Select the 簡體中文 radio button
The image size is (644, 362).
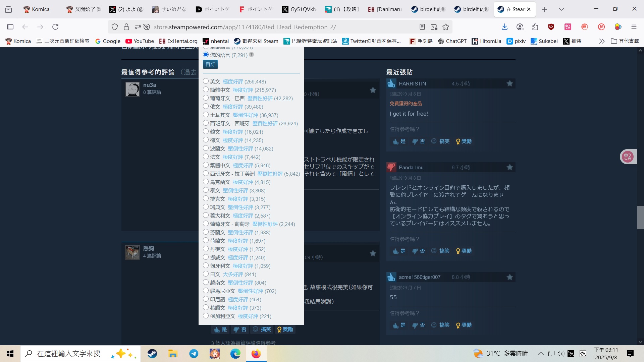point(206,89)
